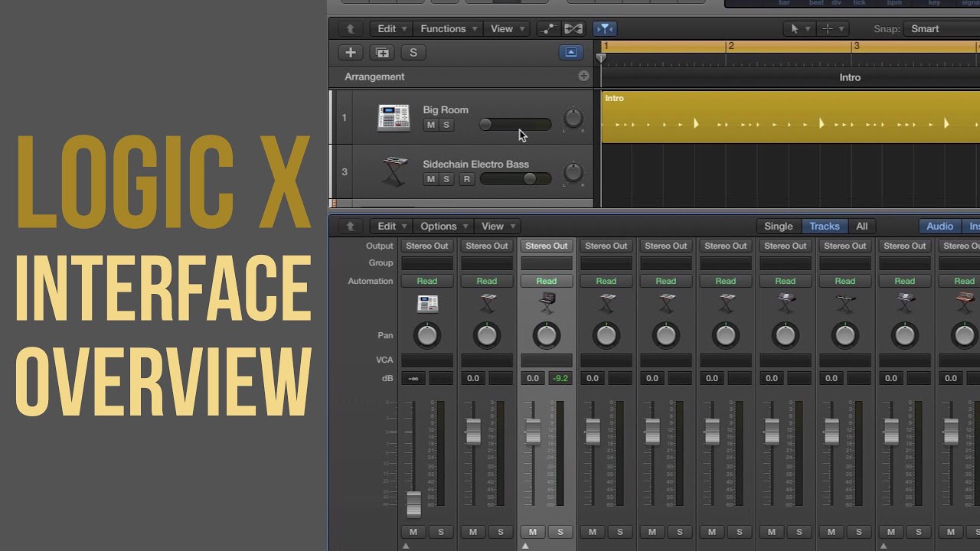Screen dimensions: 980x551
Task: Click the VCA slot on the selected channel
Action: 547,360
